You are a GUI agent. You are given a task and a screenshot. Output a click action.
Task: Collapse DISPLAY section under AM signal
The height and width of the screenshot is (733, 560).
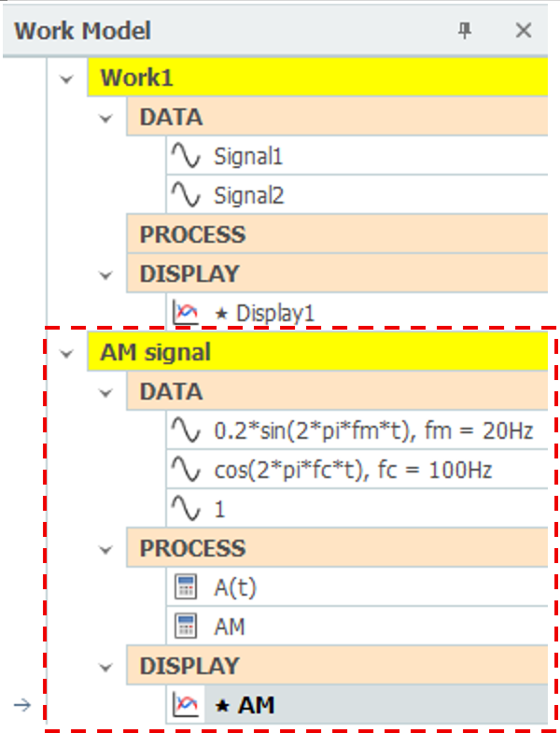tap(106, 667)
